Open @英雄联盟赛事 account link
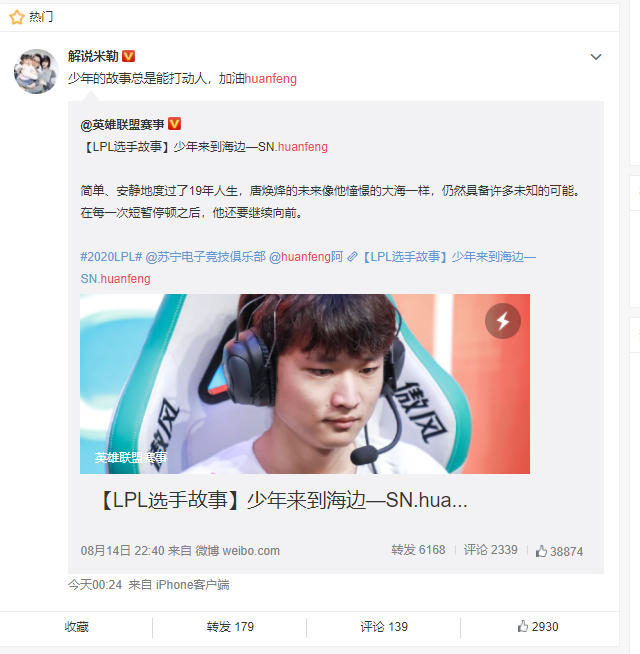 click(x=122, y=124)
